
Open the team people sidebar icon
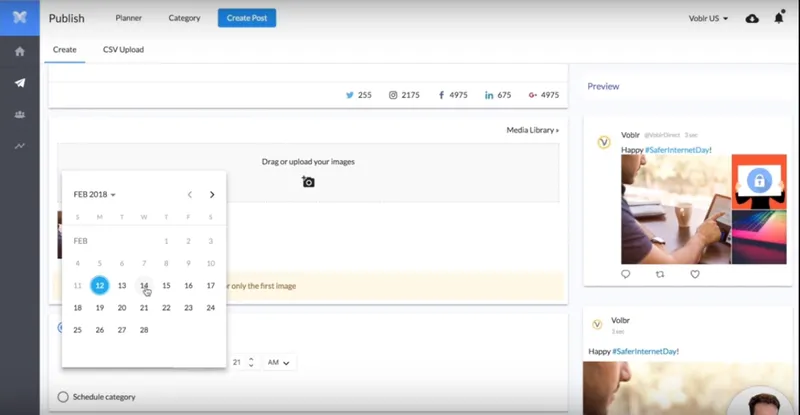click(19, 114)
